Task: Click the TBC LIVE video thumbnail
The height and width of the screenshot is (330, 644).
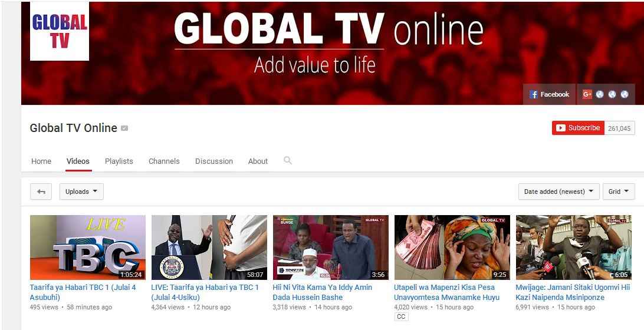Action: coord(87,247)
